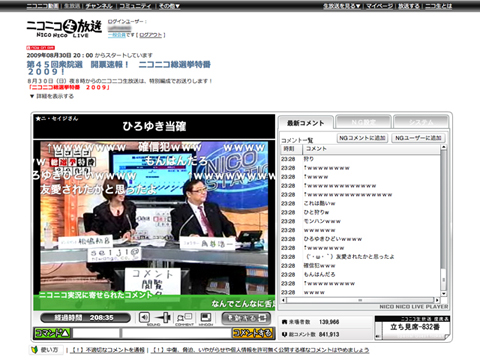
Task: Toggle the comment display icon
Action: coord(184,318)
